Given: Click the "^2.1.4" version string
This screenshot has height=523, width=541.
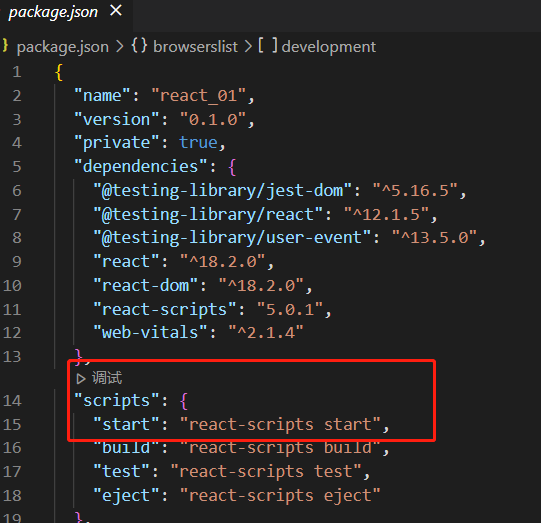Looking at the screenshot, I should tap(266, 333).
